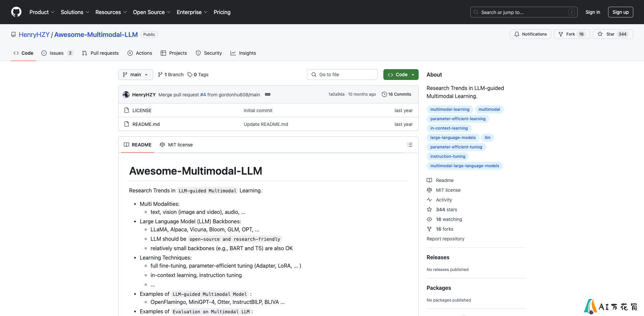Open the README outline icon
This screenshot has width=644, height=316.
[x=410, y=145]
